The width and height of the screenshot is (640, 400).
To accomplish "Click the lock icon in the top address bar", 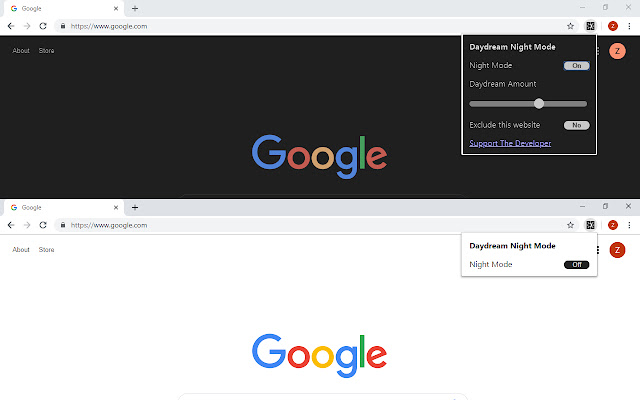I will pos(63,26).
